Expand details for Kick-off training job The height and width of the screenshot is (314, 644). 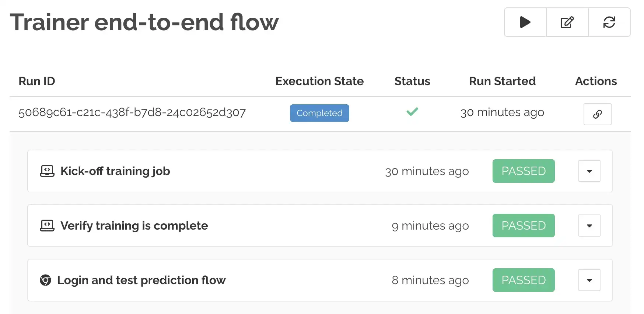pos(589,171)
